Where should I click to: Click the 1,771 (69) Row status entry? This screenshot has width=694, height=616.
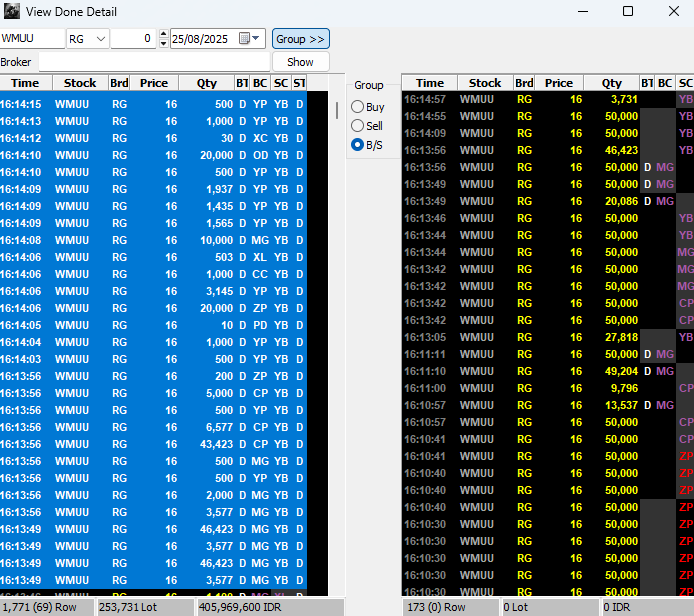click(x=47, y=607)
